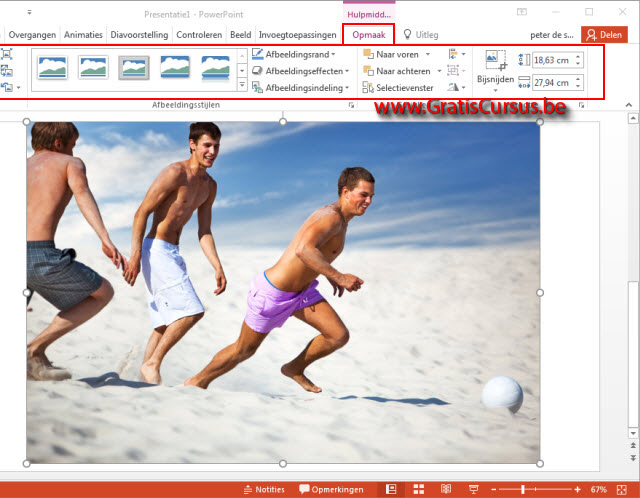Viewport: 640px width, 498px height.
Task: Open the size group dialog launcher
Action: (x=581, y=105)
